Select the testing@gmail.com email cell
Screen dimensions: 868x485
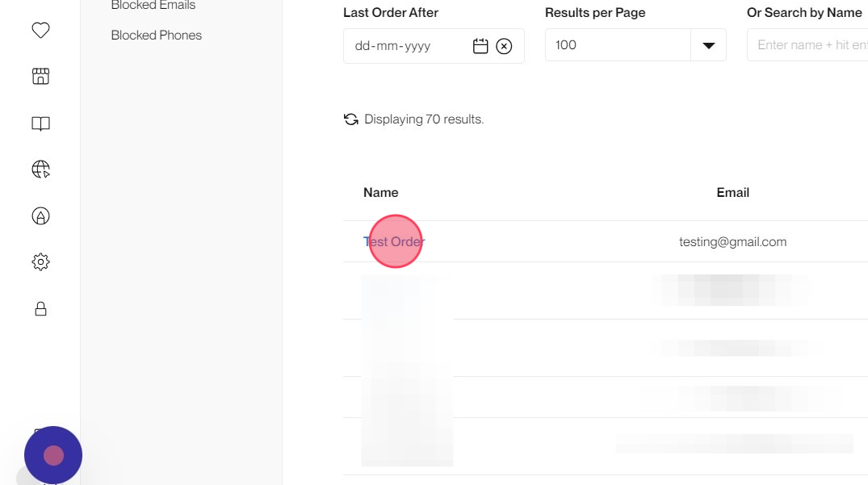click(732, 241)
